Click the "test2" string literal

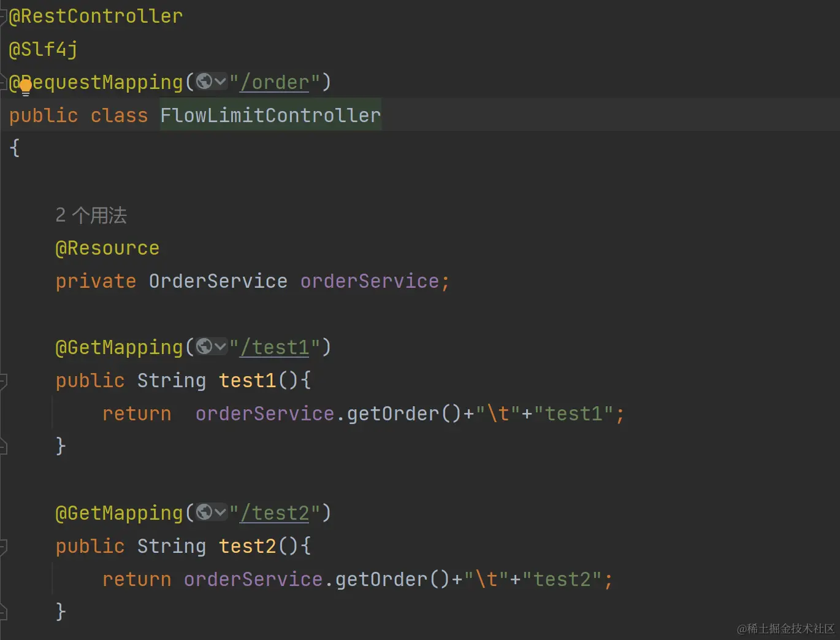coord(562,579)
